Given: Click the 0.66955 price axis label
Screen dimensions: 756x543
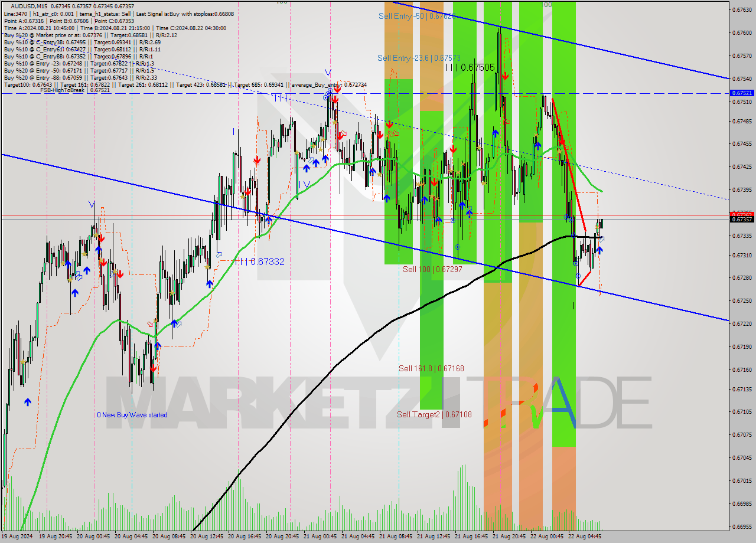Looking at the screenshot, I should 742,526.
